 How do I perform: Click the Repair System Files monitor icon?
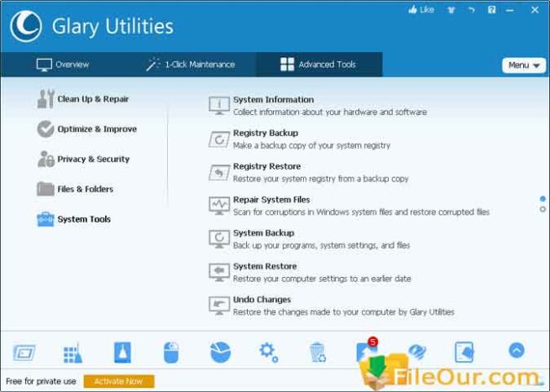pyautogui.click(x=219, y=206)
